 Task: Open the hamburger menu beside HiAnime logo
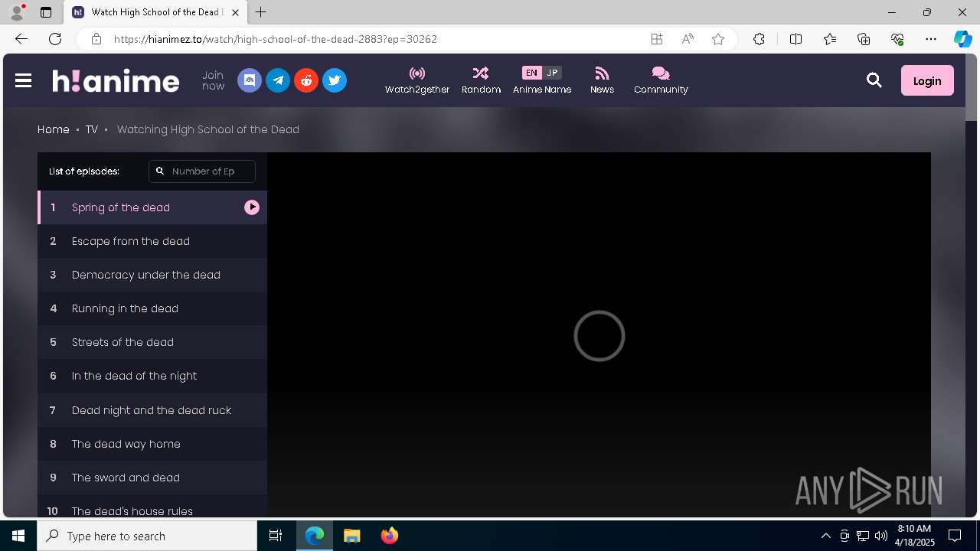pyautogui.click(x=23, y=80)
